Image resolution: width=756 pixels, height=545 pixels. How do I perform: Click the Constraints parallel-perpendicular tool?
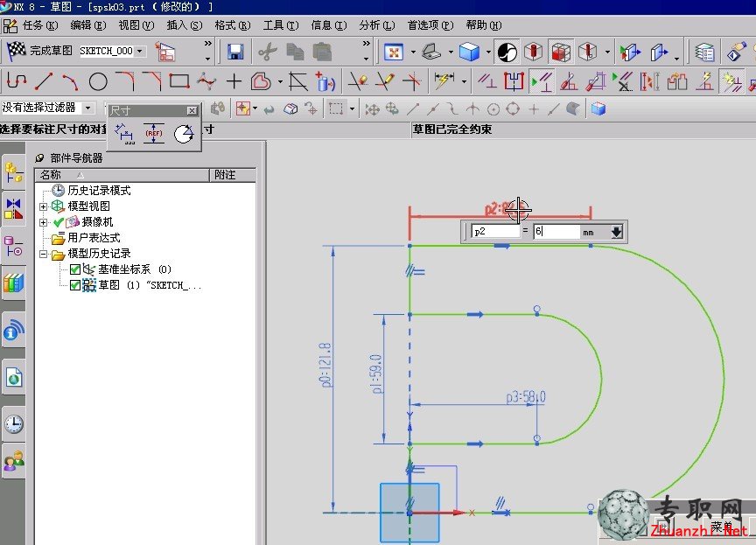pos(486,81)
